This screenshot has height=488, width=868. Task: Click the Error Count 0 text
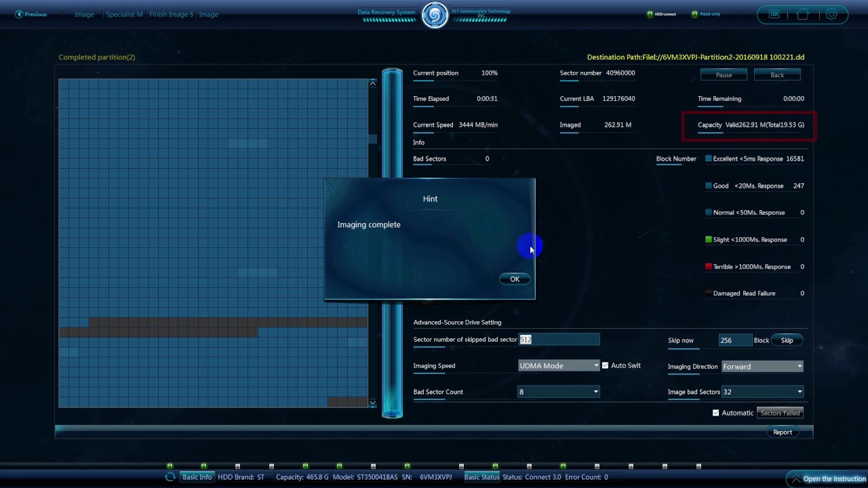[x=587, y=477]
